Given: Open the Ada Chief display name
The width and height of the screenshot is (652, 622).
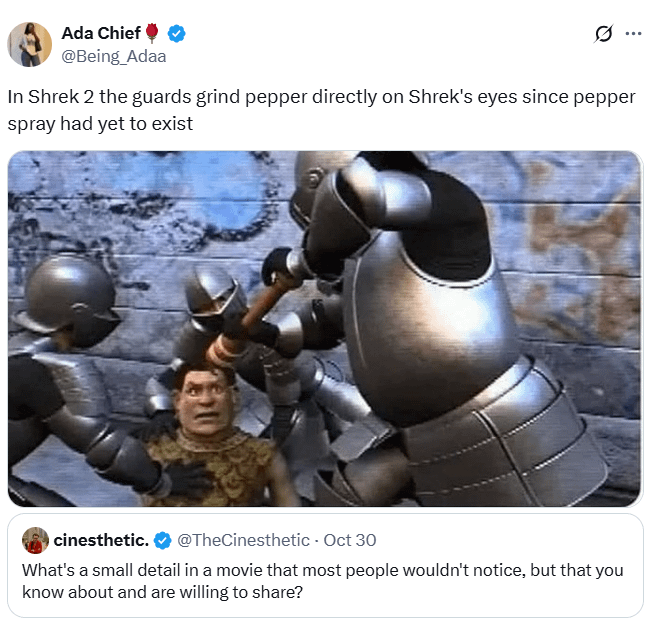Looking at the screenshot, I should pos(101,33).
